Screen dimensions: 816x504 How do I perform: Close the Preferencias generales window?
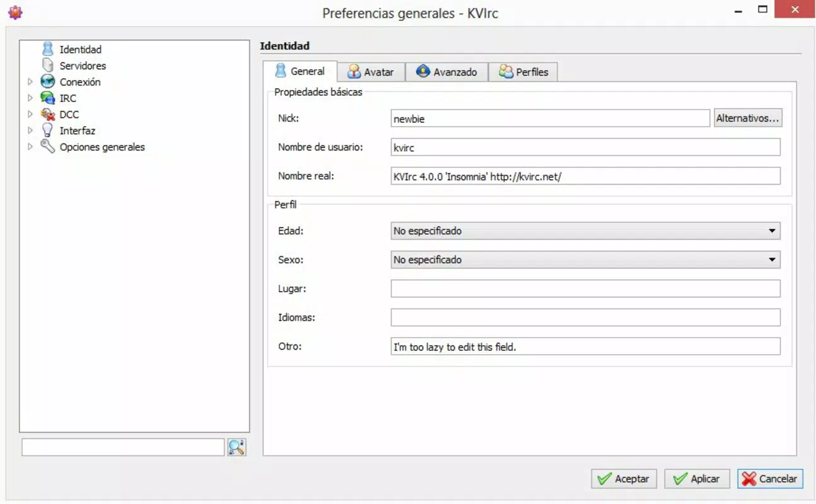pos(793,9)
